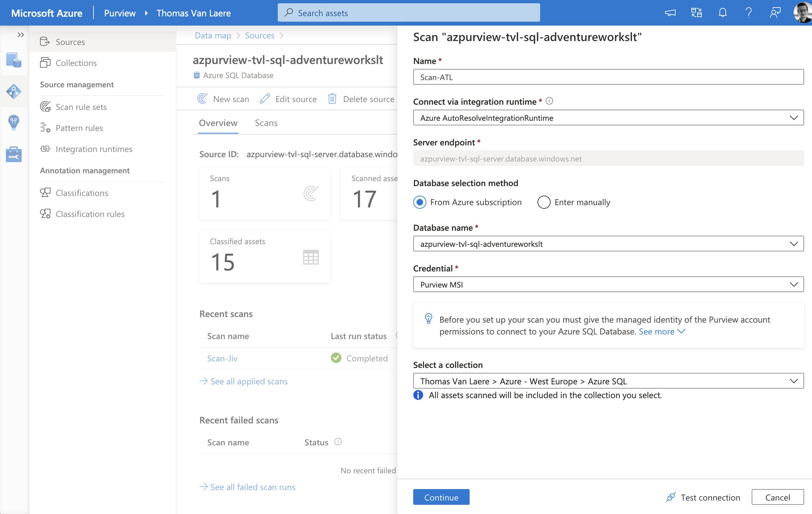Click the scan Name input field

608,77
